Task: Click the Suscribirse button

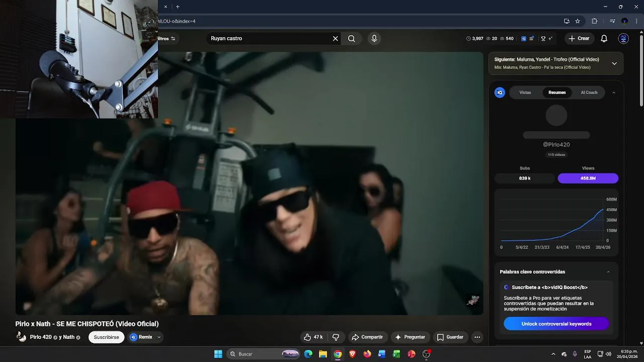Action: (x=106, y=337)
